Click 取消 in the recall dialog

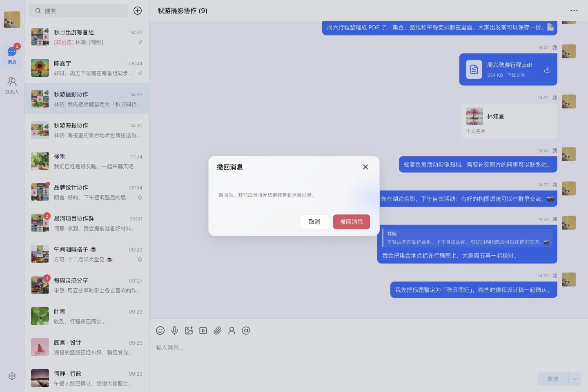314,222
